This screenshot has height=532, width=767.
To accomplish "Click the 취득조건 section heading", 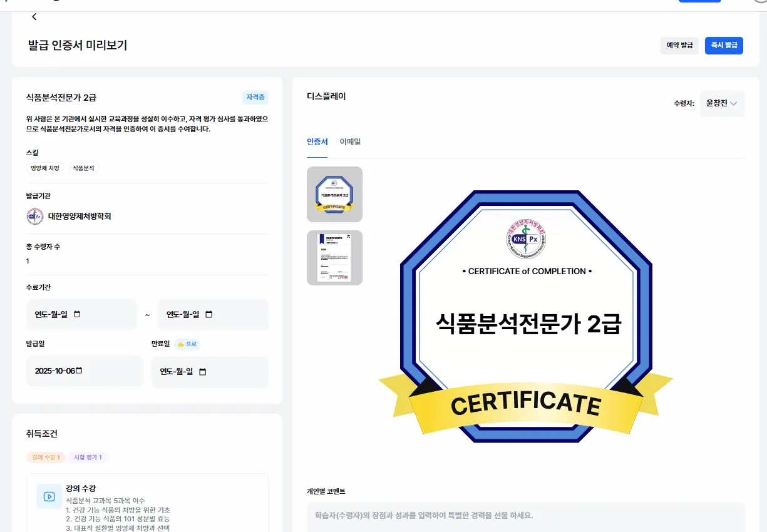I will [x=42, y=434].
